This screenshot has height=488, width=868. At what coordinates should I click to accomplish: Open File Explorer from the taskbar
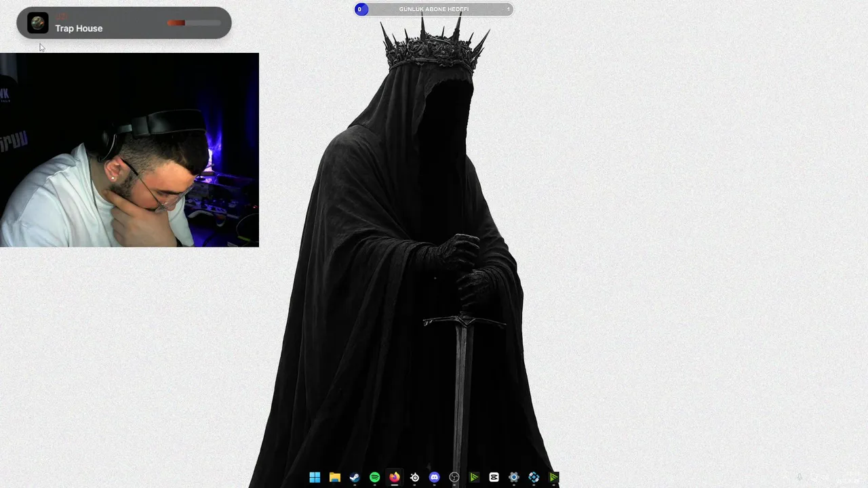pyautogui.click(x=334, y=477)
